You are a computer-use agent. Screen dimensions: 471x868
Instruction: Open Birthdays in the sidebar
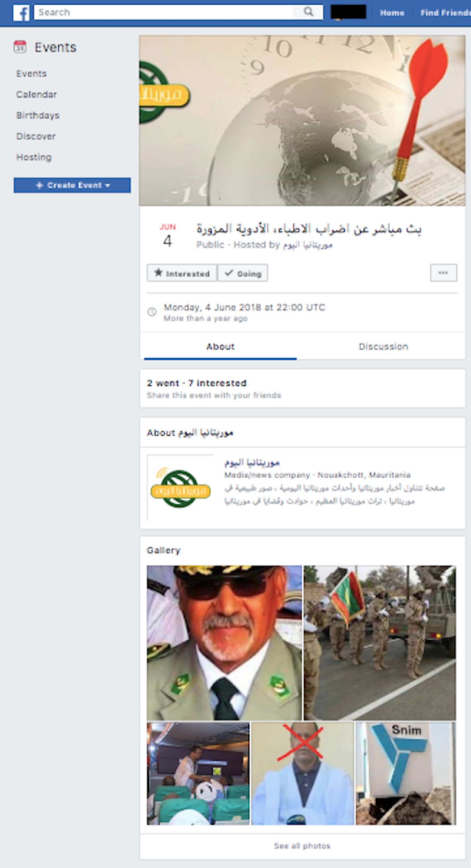38,115
